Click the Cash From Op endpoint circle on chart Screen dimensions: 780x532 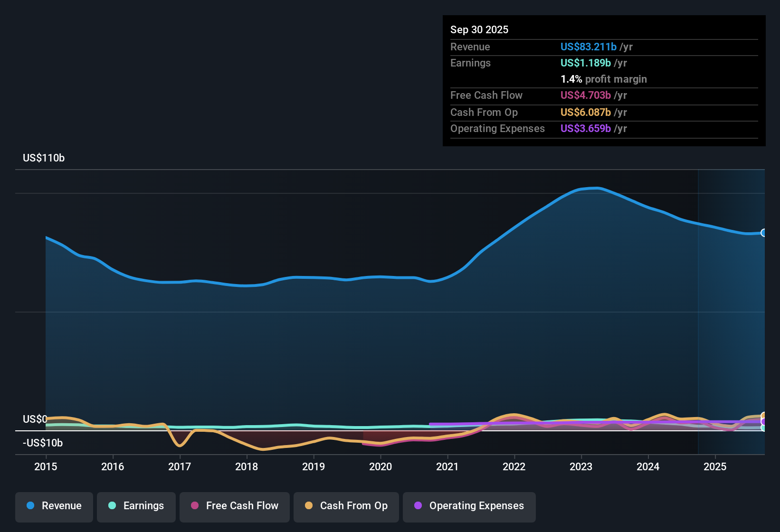764,415
